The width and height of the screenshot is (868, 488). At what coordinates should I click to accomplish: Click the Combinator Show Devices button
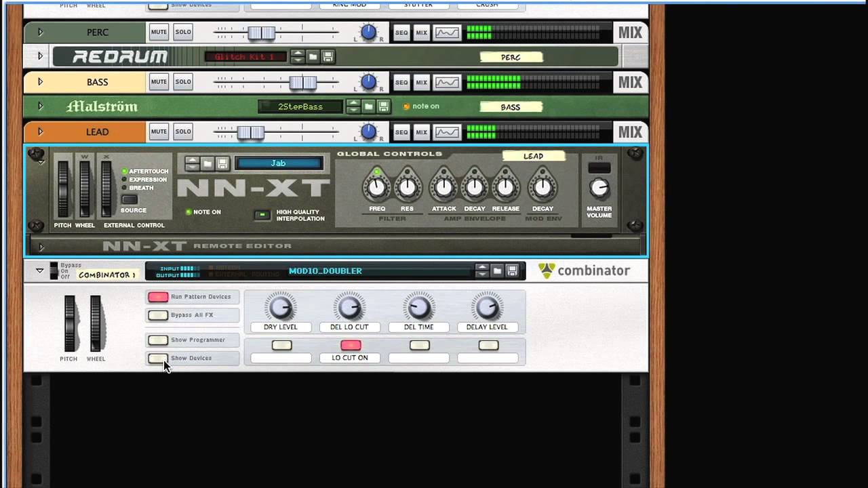point(158,359)
